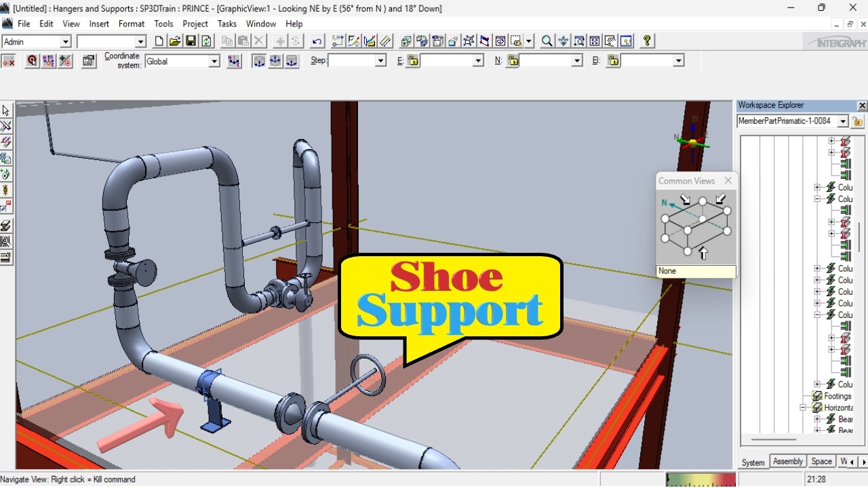
Task: Click the first anchor-style coordinate icon
Action: click(x=259, y=61)
